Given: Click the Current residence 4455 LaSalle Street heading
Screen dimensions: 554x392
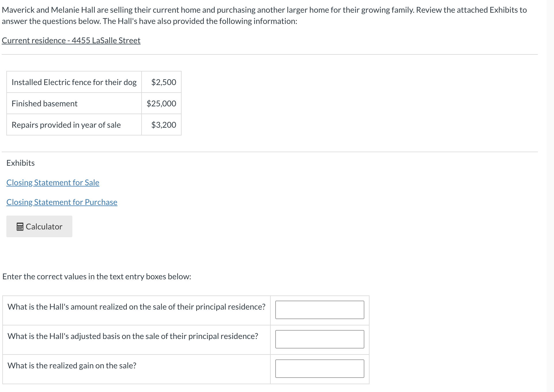Looking at the screenshot, I should (71, 40).
